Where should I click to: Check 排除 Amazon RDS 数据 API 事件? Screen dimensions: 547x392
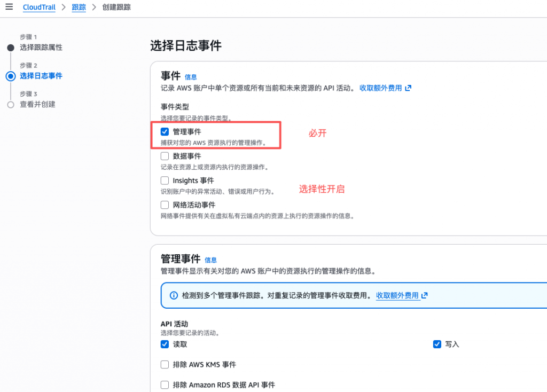click(165, 385)
